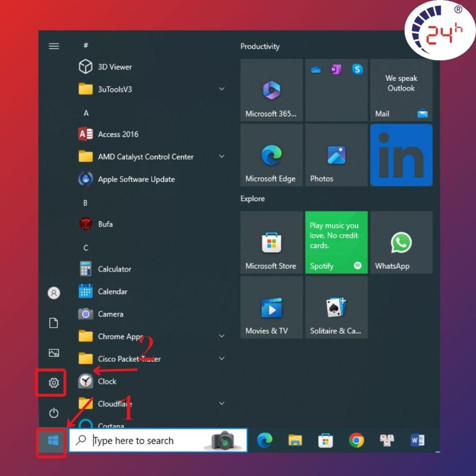The image size is (476, 476).
Task: Open Microsoft Edge from the taskbar
Action: click(265, 440)
